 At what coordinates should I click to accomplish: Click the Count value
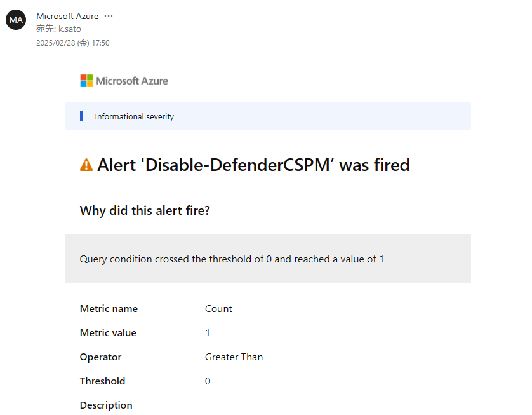click(x=218, y=309)
